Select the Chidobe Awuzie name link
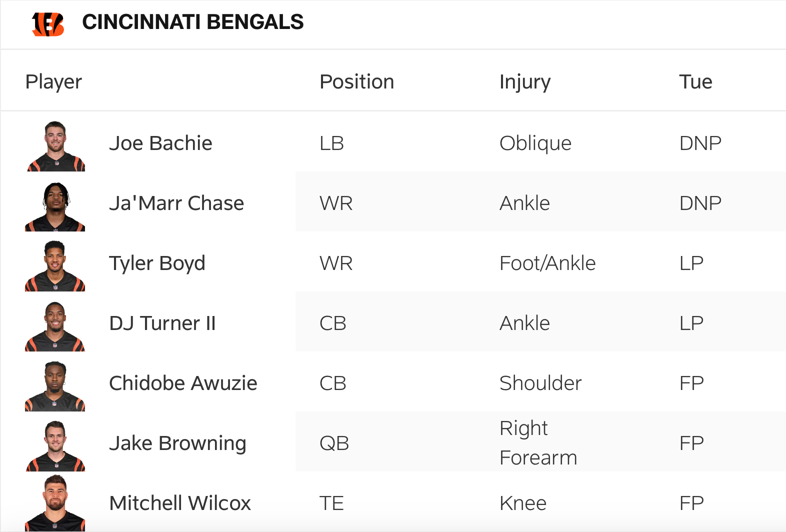The width and height of the screenshot is (786, 532). pyautogui.click(x=183, y=383)
